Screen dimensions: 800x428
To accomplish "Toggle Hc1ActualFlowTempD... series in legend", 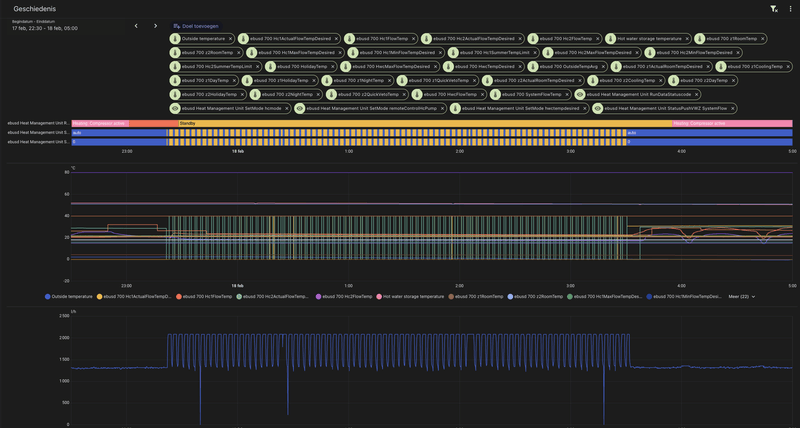I will 134,296.
